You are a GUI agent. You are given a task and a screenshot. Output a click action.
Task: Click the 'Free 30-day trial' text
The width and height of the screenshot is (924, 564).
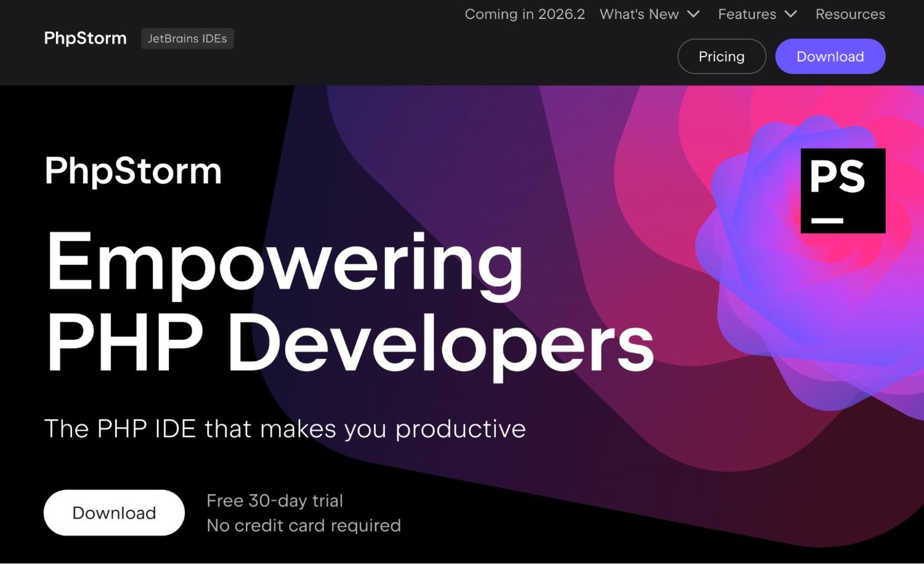click(x=275, y=501)
